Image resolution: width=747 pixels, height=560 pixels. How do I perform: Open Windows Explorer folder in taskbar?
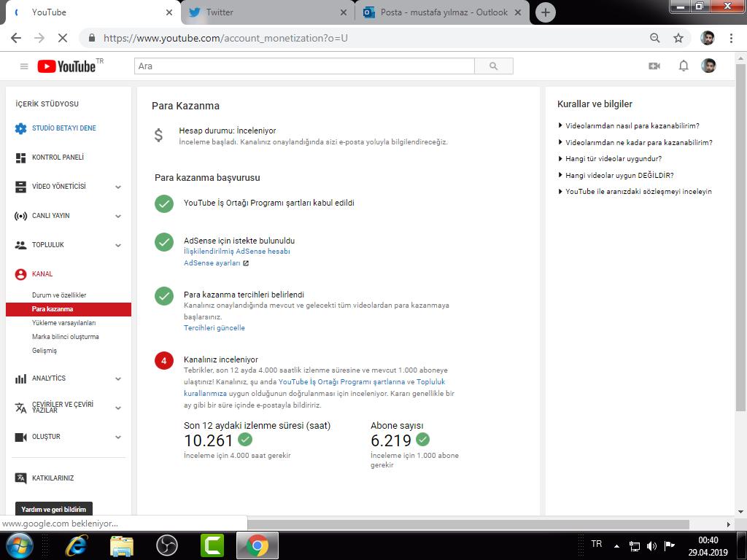[122, 545]
